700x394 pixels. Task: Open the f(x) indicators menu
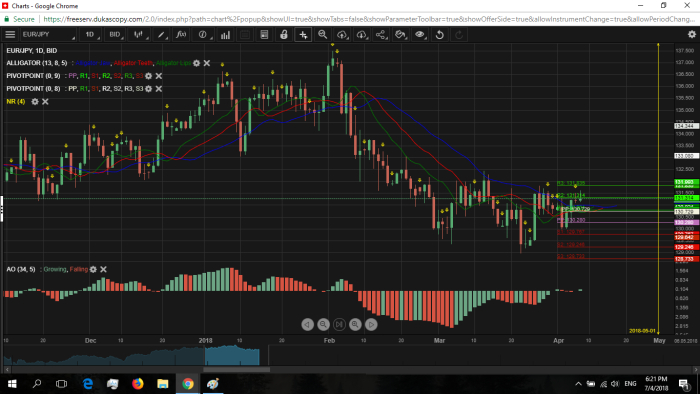(x=181, y=34)
